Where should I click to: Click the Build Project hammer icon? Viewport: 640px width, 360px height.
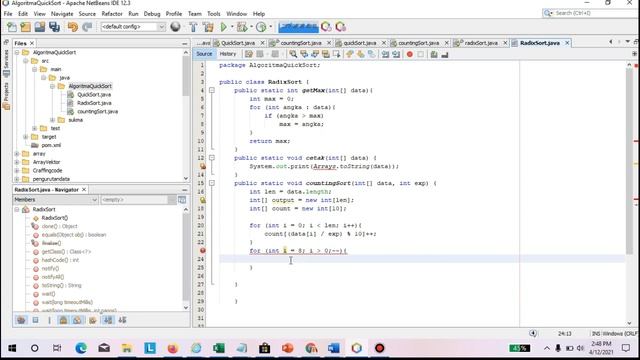193,27
